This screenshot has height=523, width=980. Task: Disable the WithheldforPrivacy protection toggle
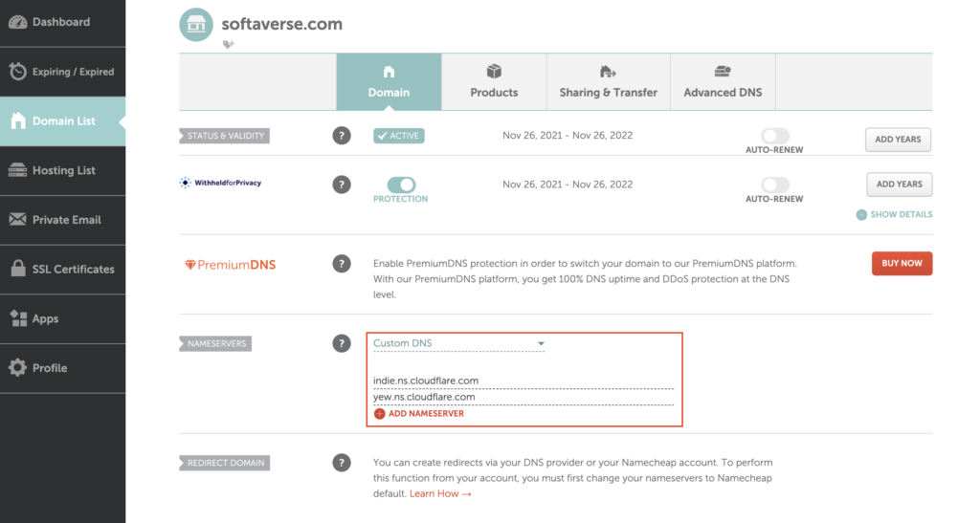point(401,185)
